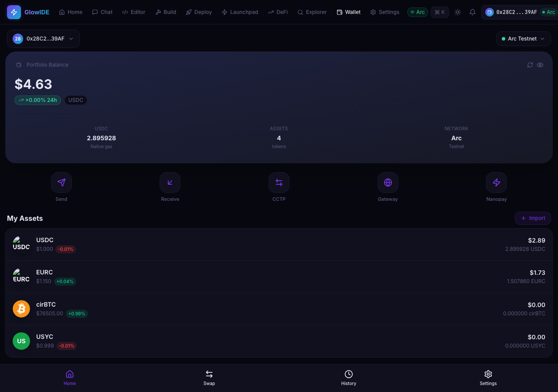This screenshot has width=558, height=392.
Task: Open the Deploy nav item
Action: 199,12
